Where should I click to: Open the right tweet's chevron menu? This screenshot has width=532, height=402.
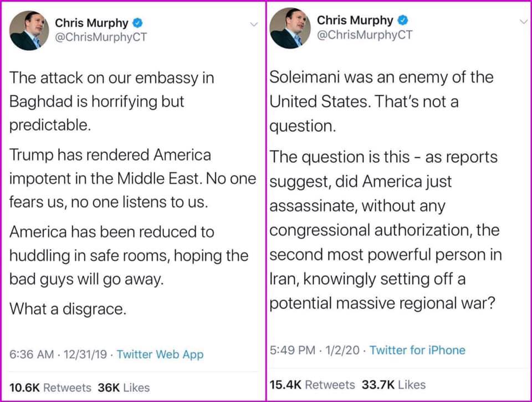[x=524, y=22]
